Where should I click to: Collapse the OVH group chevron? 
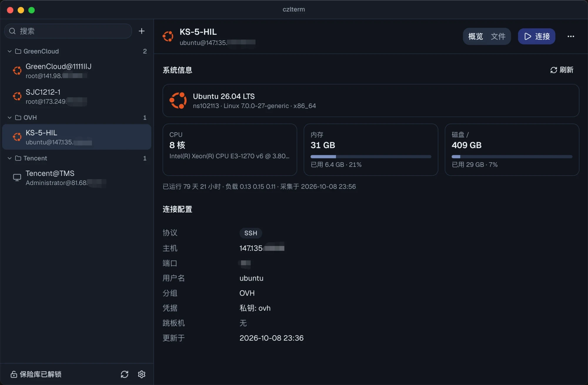point(10,118)
